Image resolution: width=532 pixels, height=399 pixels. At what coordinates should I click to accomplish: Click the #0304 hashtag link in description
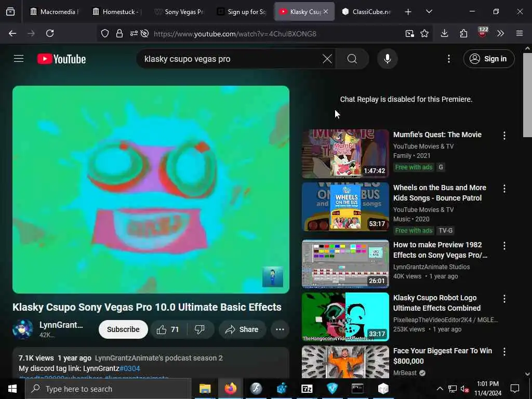pos(129,368)
